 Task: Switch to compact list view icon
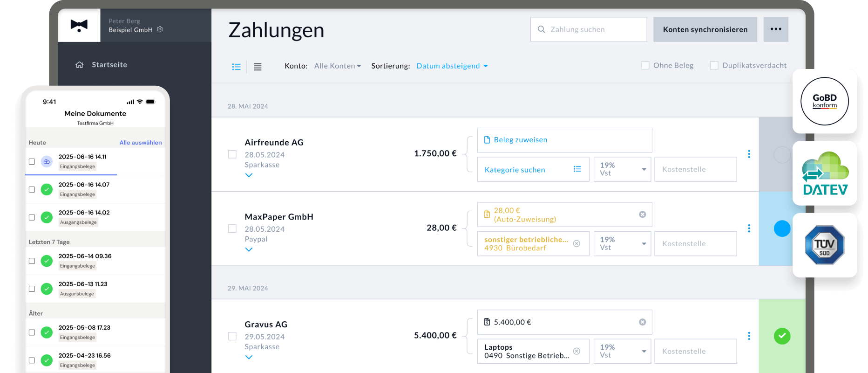[x=258, y=67]
